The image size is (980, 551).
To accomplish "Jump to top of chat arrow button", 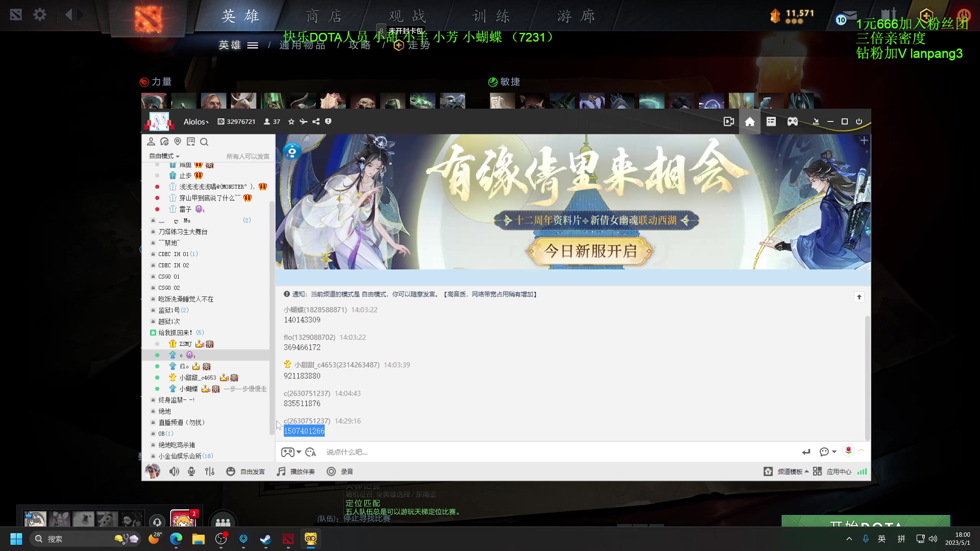I will tap(859, 297).
